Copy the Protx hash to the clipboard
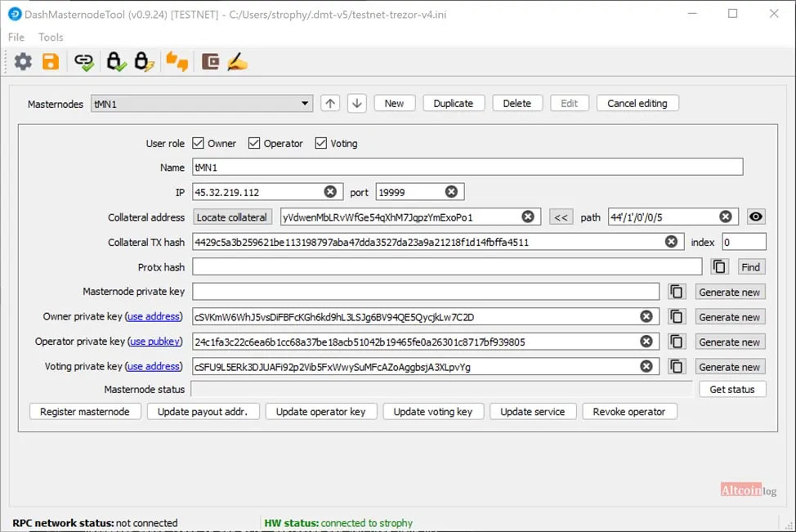Viewport: 796px width, 532px height. click(719, 267)
